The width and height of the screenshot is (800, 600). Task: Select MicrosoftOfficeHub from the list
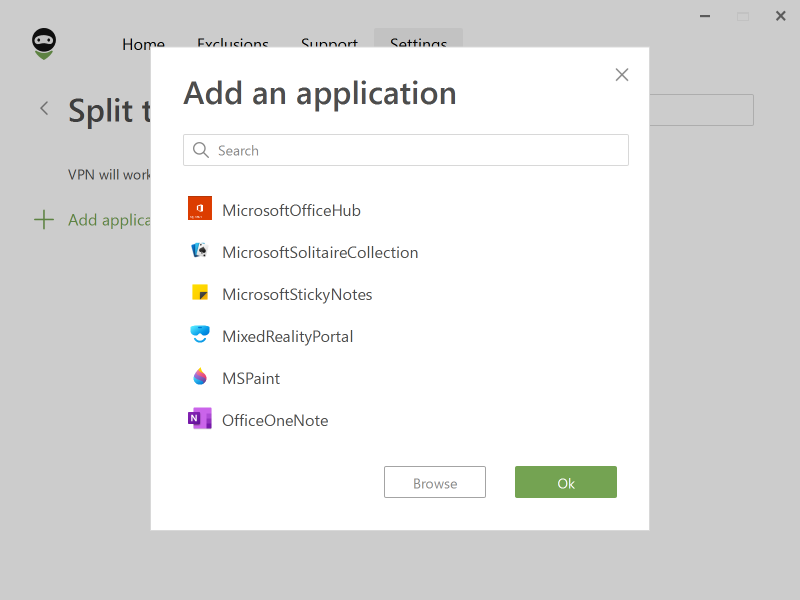(291, 210)
